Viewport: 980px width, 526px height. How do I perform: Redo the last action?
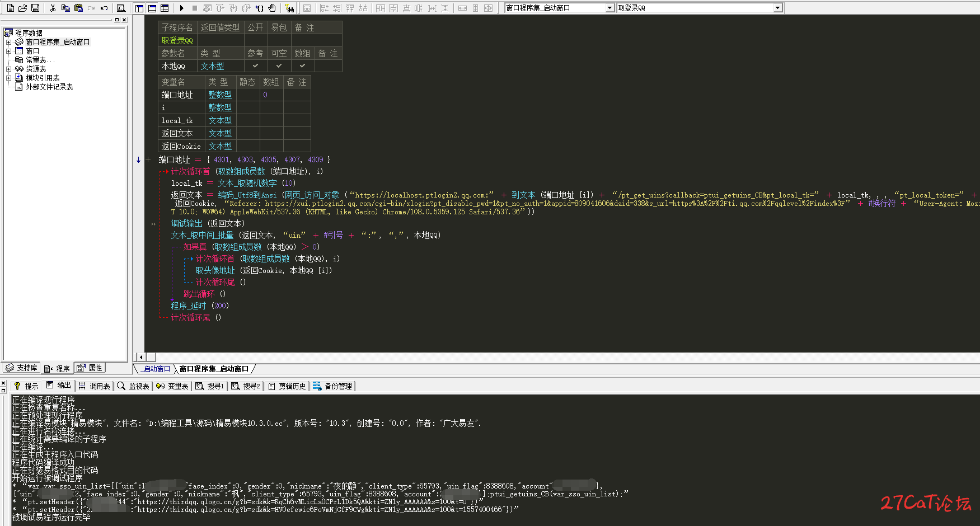point(91,8)
